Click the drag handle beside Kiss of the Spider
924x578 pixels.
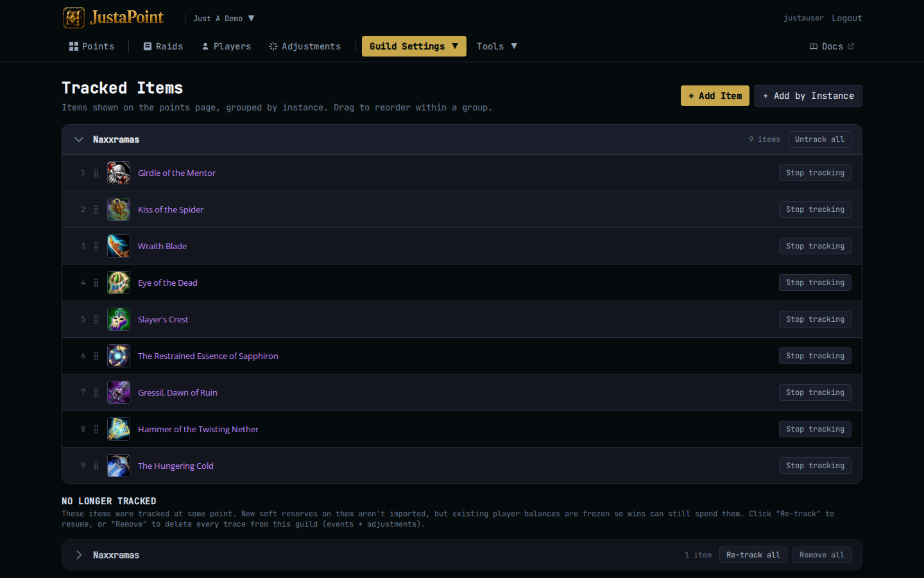(x=96, y=209)
